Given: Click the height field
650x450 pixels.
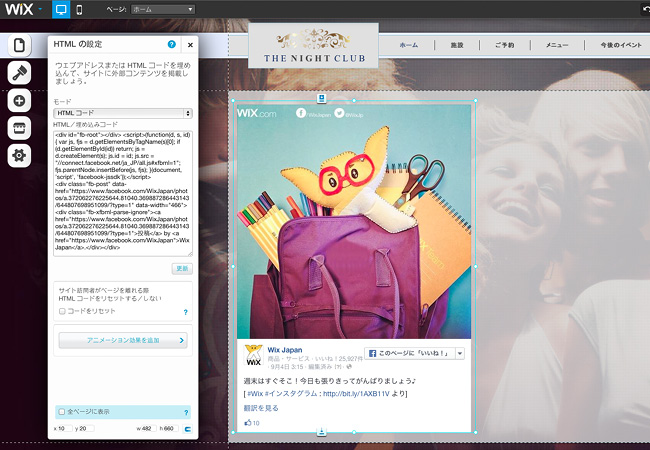Looking at the screenshot, I should 172,428.
